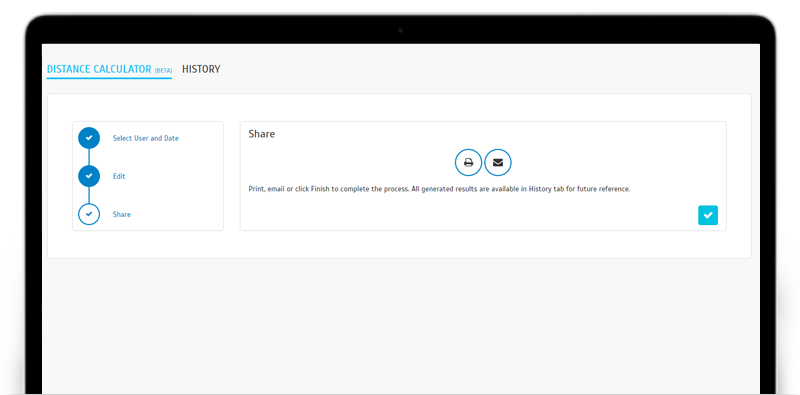Click the Share step circle icon
Screen dimensions: 800x395
tap(89, 214)
